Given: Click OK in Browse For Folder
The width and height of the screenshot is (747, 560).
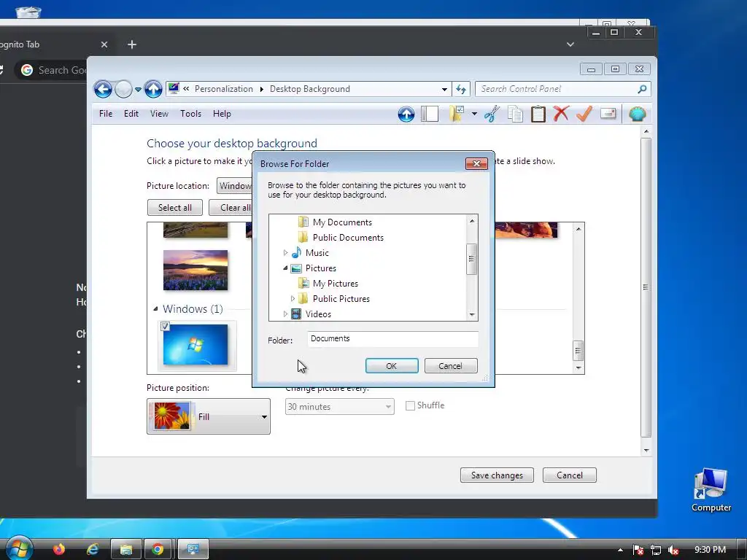Looking at the screenshot, I should (x=392, y=366).
